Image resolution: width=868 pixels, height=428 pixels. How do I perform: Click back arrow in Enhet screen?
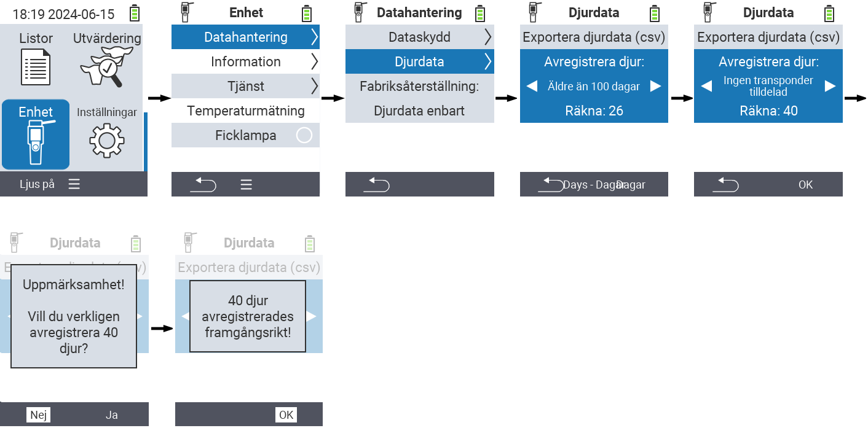click(x=203, y=184)
